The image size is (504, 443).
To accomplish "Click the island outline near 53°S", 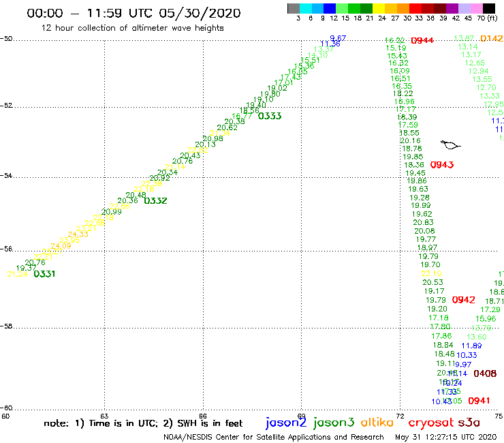I will [450, 145].
